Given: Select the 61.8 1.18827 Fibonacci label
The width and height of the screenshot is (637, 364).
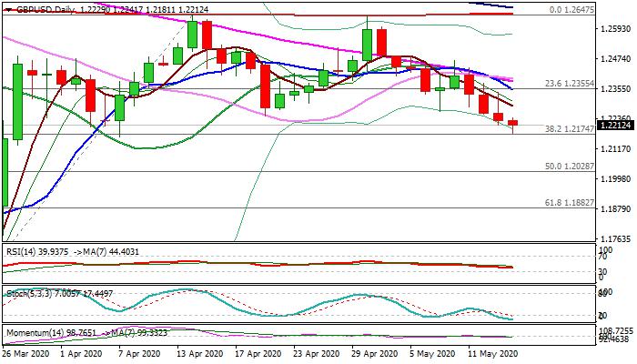Looking at the screenshot, I should (569, 202).
